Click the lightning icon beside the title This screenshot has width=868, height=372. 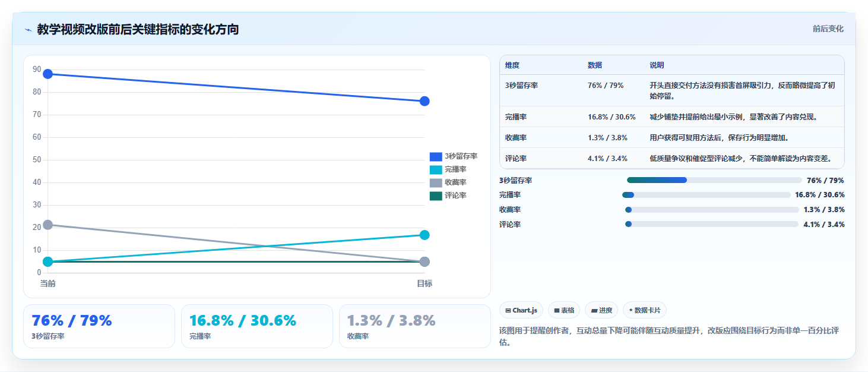28,30
